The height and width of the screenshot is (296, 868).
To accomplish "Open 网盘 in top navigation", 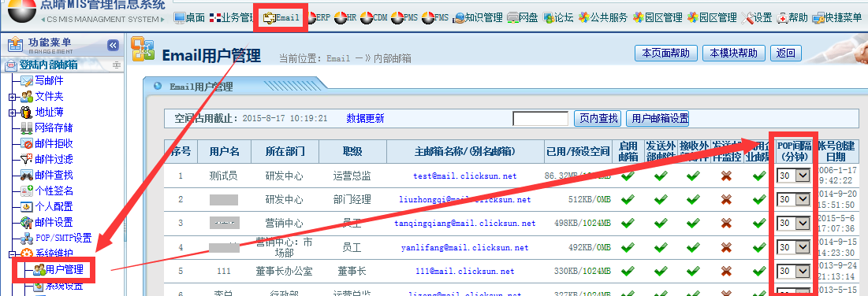I will (x=522, y=17).
